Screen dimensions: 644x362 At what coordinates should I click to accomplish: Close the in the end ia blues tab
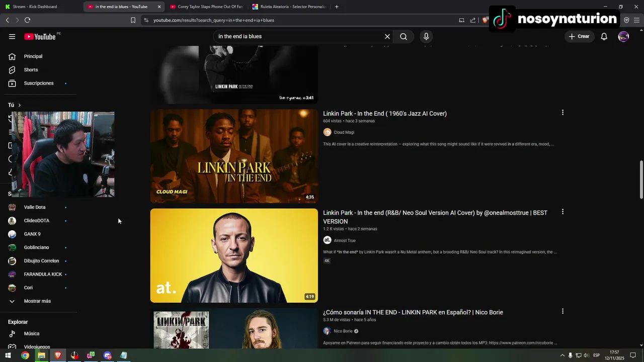coord(159,7)
